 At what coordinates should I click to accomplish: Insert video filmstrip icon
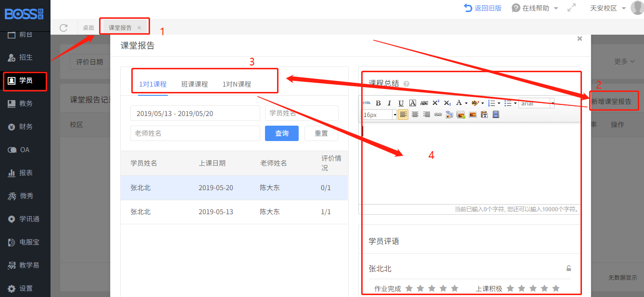tap(496, 115)
